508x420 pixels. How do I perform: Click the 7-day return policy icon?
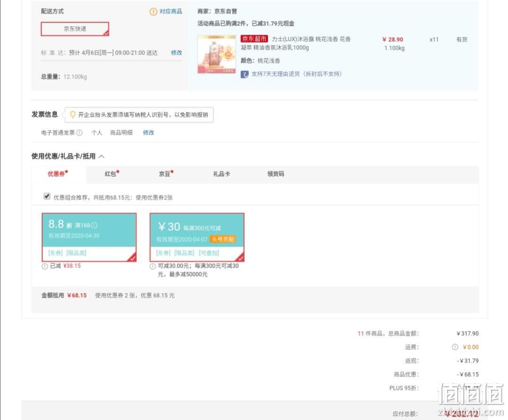coord(244,74)
